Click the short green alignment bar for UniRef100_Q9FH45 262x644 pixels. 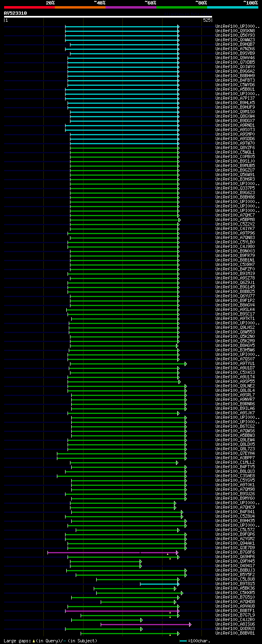106,561
